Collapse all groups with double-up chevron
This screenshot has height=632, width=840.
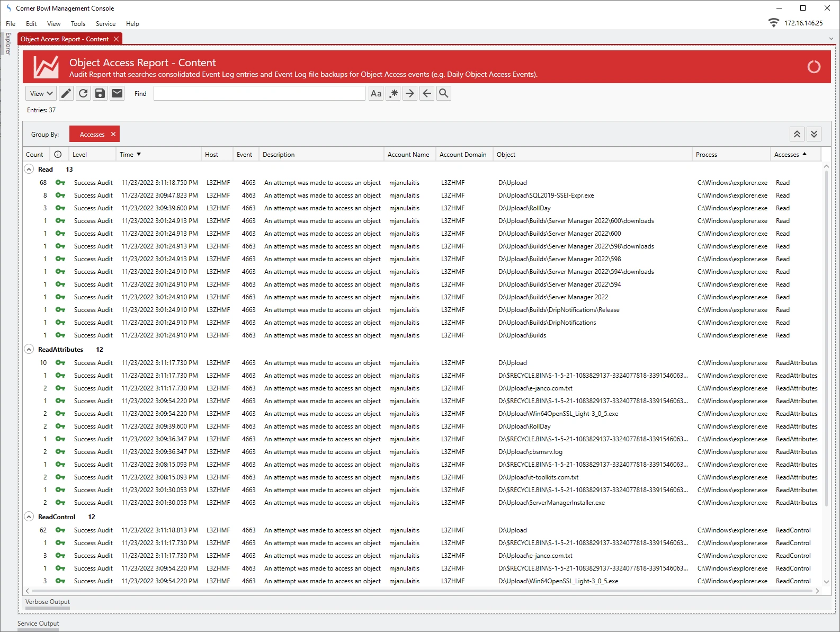coord(797,135)
